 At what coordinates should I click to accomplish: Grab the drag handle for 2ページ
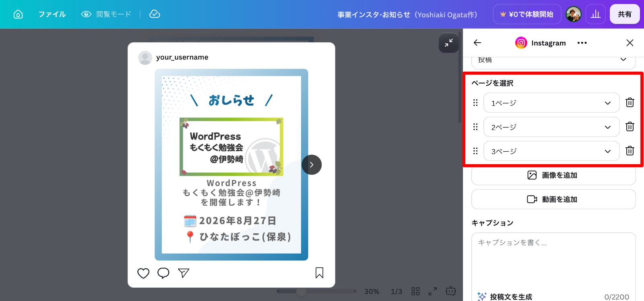tap(475, 127)
